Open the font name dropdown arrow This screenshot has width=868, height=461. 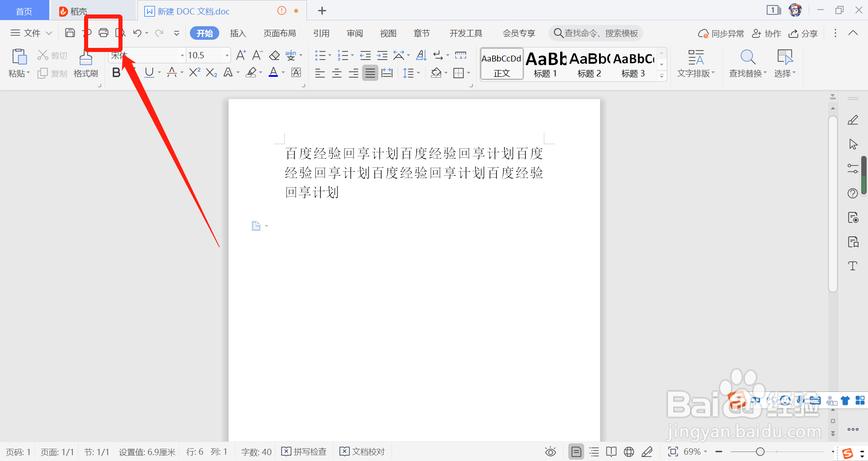(182, 55)
